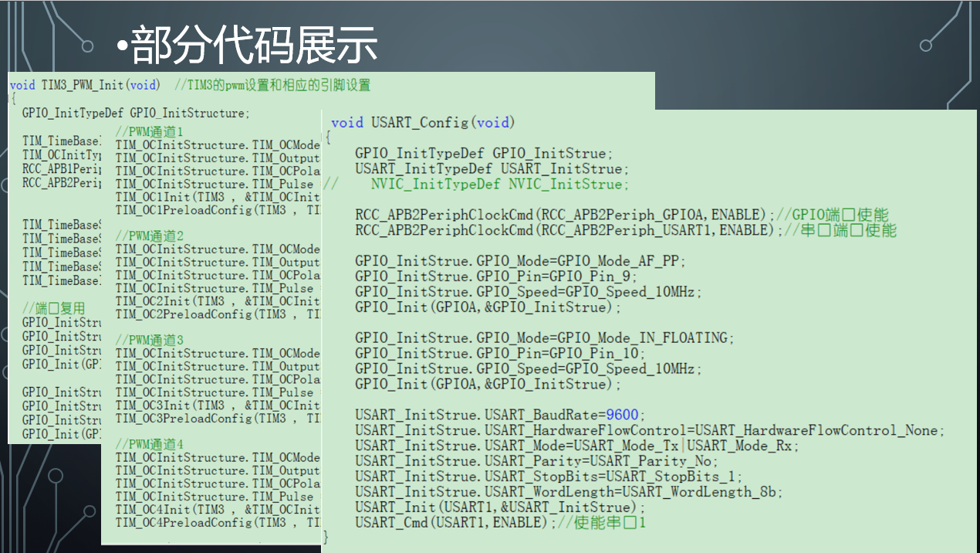This screenshot has height=553, width=980.
Task: Select the //串口端口使能 comment
Action: point(840,230)
